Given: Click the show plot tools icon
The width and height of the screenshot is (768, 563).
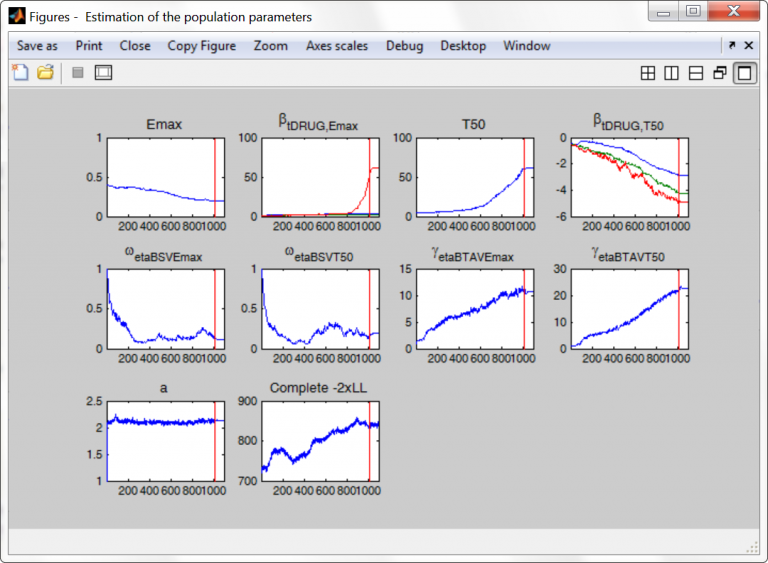Looking at the screenshot, I should tap(103, 72).
